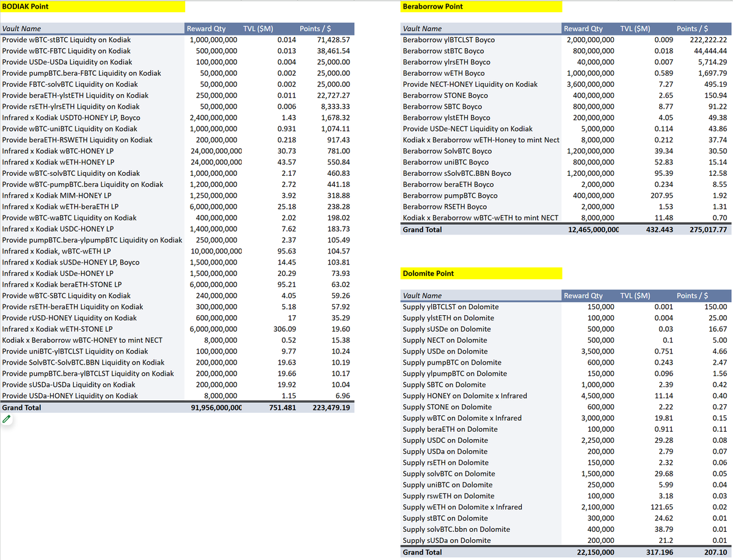
Task: Click TVL value 43.57
Action: [286, 162]
